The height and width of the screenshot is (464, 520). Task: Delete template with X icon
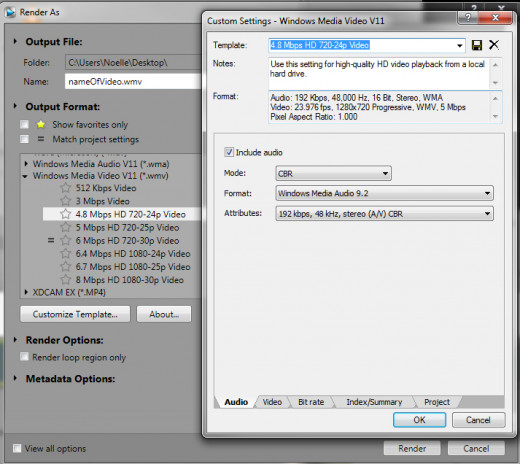point(494,45)
